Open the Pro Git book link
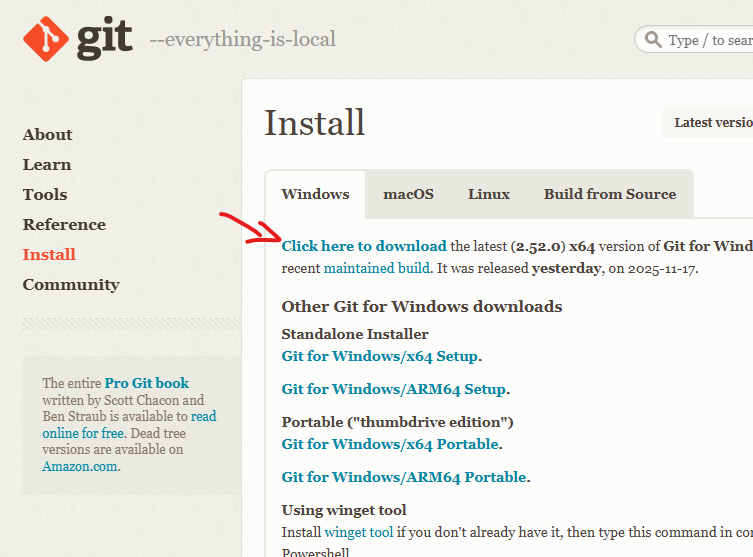The height and width of the screenshot is (557, 753). [x=146, y=383]
